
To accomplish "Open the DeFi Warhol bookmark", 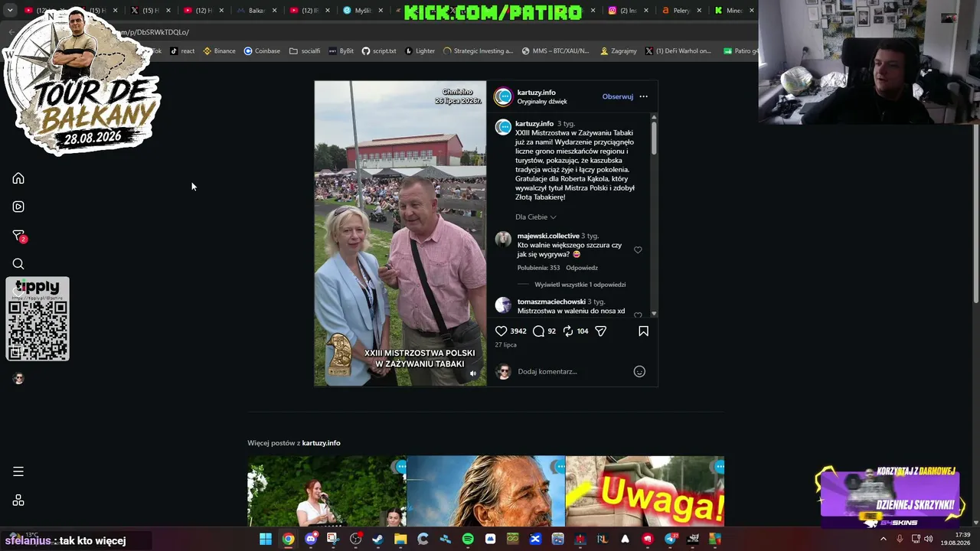I will [678, 51].
